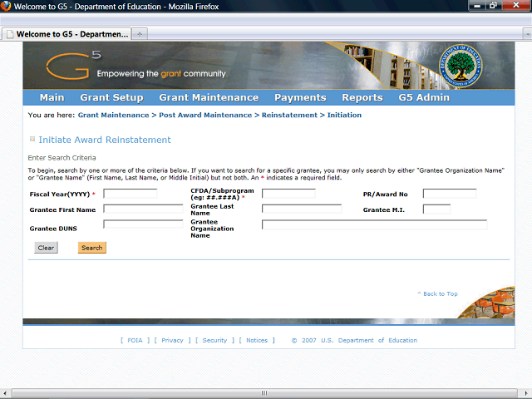Viewport: 532px width, 399px height.
Task: Close the Firefox window
Action: (x=515, y=6)
